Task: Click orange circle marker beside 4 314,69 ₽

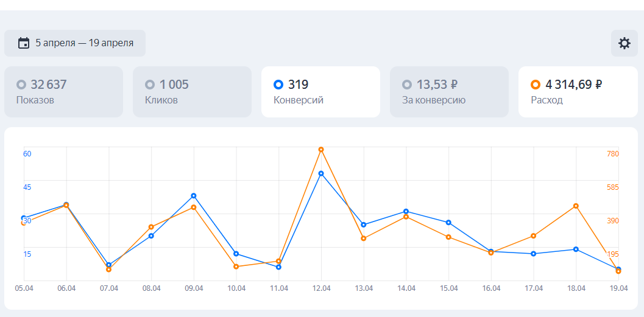Action: (536, 85)
